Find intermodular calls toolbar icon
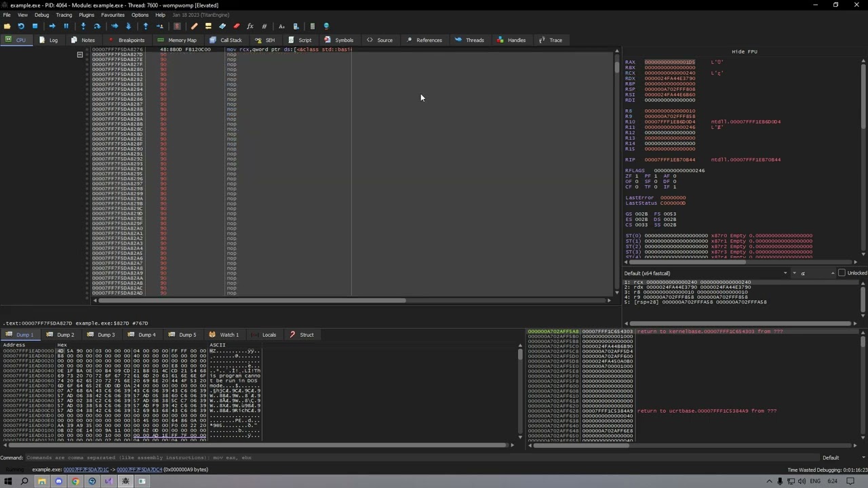Screen dimensions: 868x488 point(296,26)
